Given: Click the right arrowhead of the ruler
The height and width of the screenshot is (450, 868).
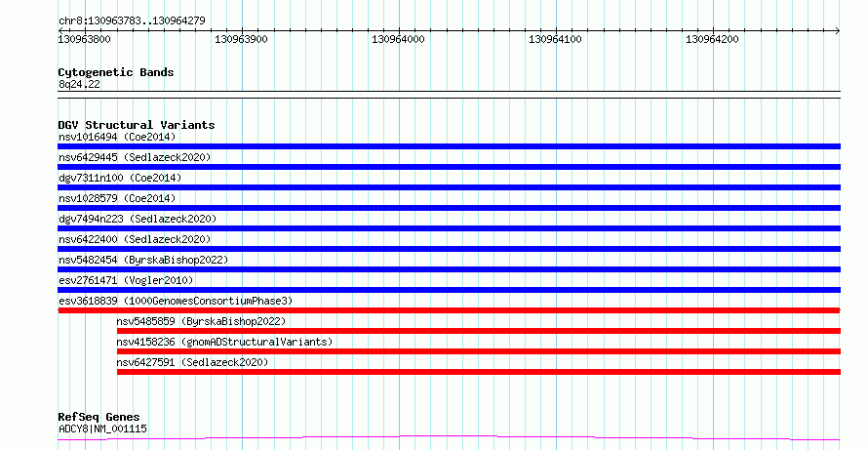Looking at the screenshot, I should pyautogui.click(x=838, y=30).
